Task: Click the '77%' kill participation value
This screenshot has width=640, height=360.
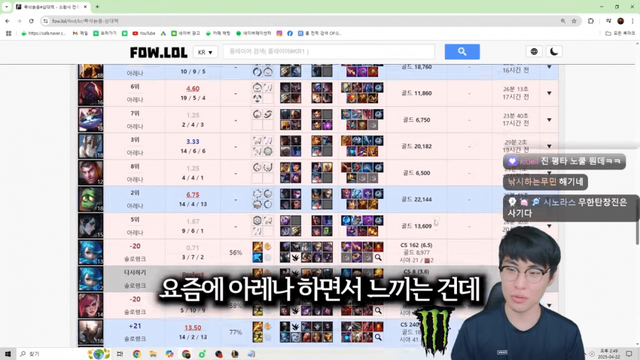Action: [236, 332]
